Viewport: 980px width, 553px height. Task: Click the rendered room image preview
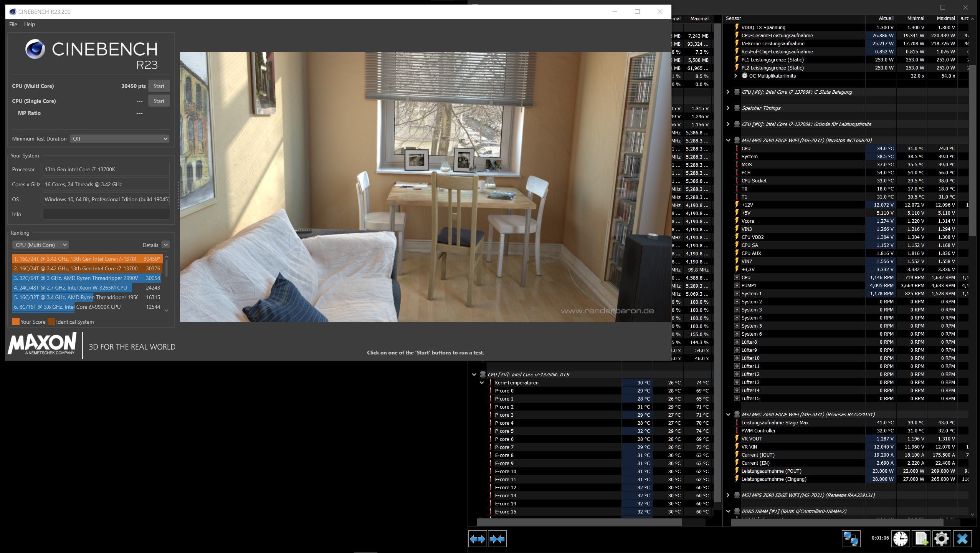pos(425,187)
